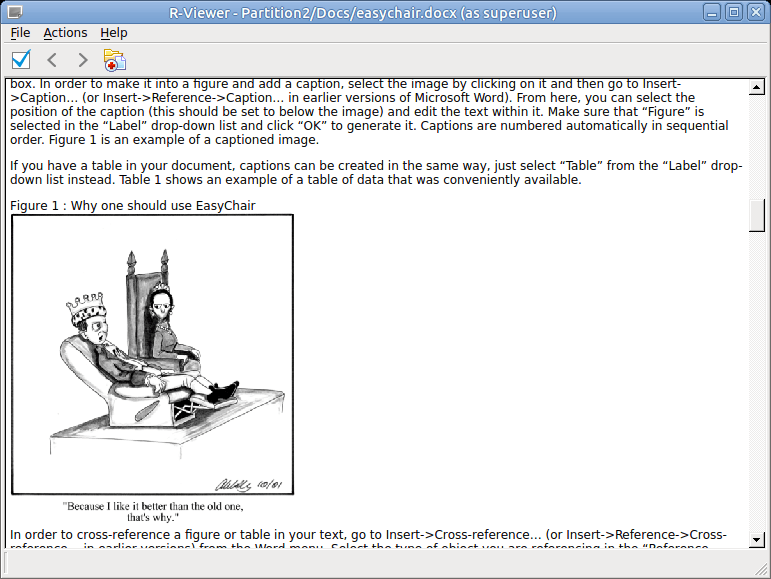This screenshot has height=579, width=771.
Task: Click the blue checkmark toolbar icon
Action: pyautogui.click(x=21, y=59)
